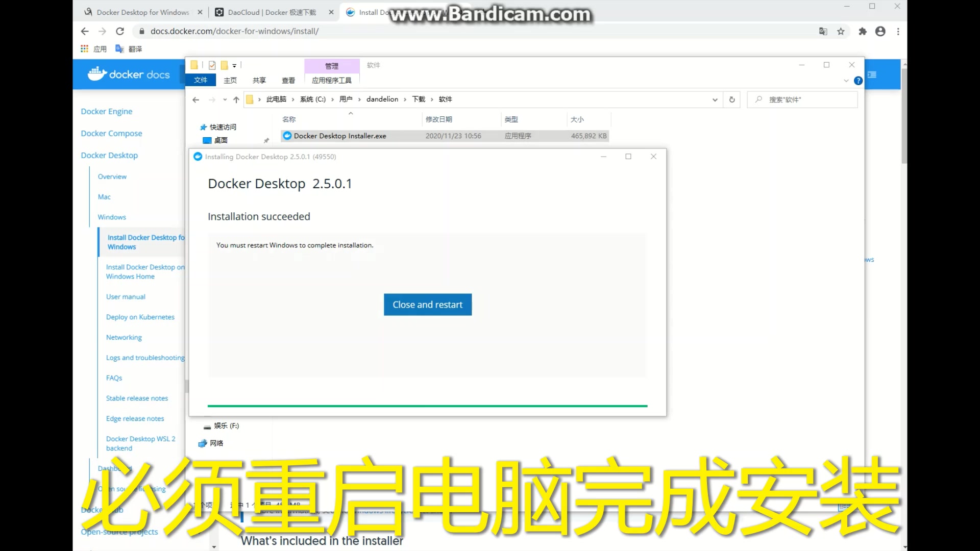Screen dimensions: 980x551
Task: Open the 文件 menu in File Explorer
Action: point(201,80)
